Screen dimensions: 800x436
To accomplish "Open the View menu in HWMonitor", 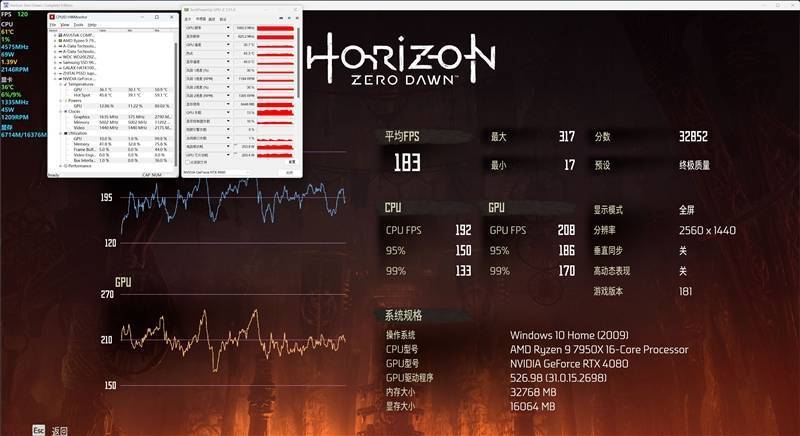I will point(65,25).
